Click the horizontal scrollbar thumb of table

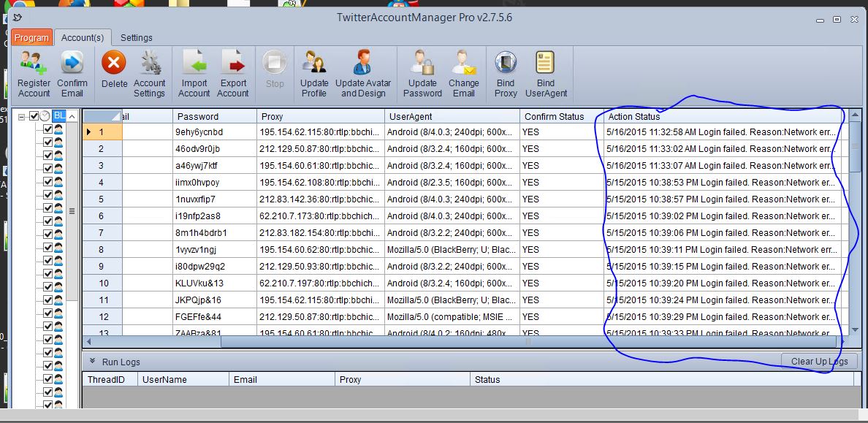(x=529, y=342)
